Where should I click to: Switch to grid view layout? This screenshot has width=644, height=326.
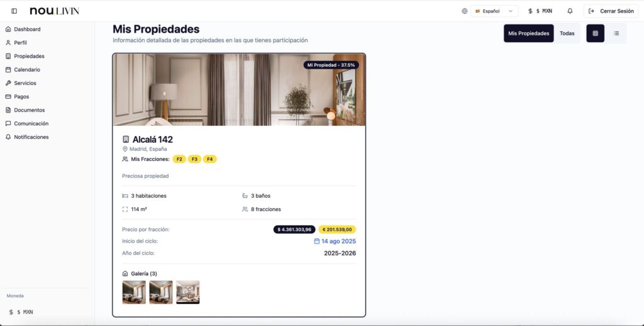[x=595, y=33]
